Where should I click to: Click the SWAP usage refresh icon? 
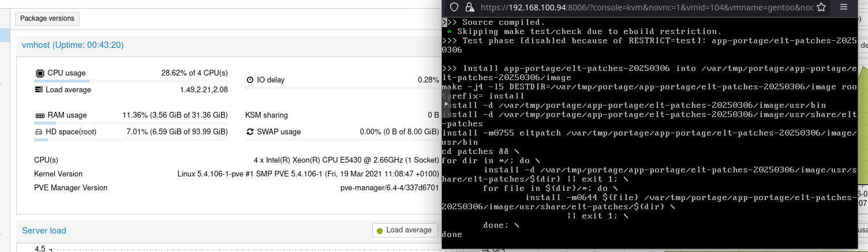tap(250, 132)
